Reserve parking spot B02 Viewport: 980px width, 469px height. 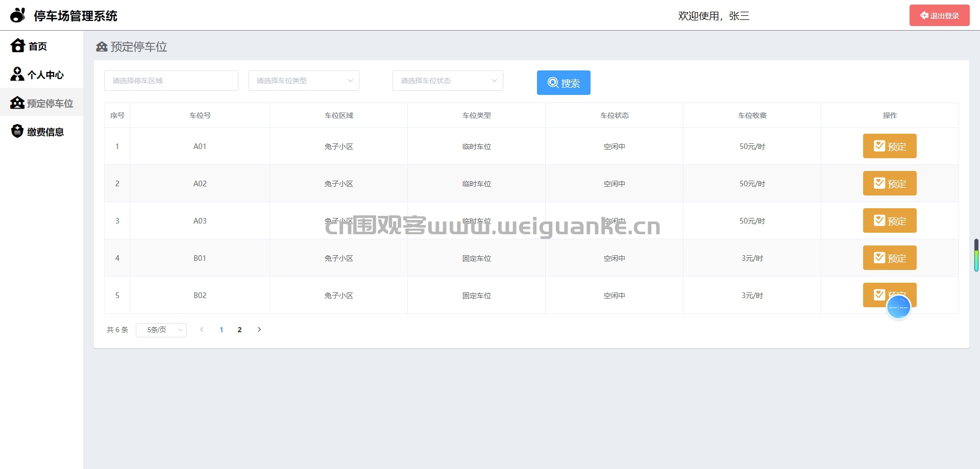click(x=890, y=295)
